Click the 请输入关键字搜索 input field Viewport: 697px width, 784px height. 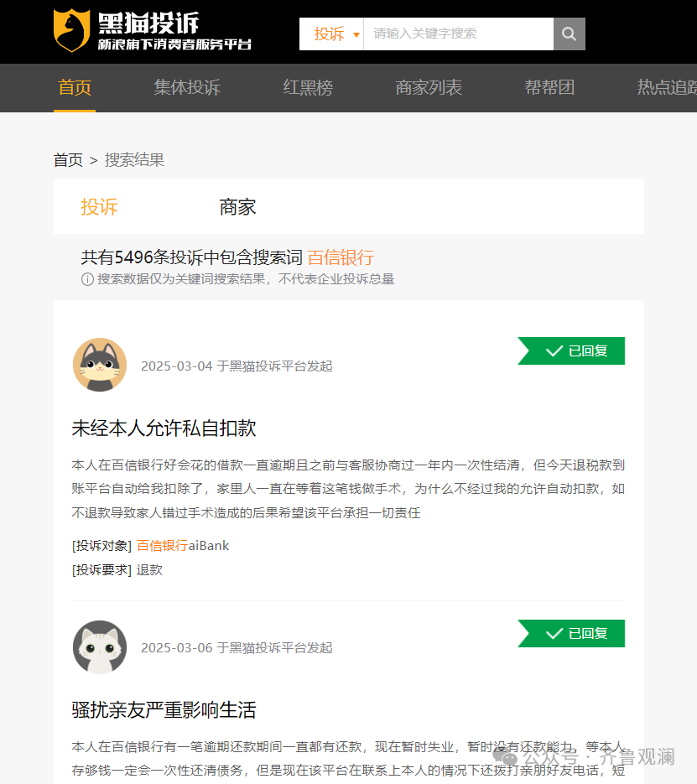459,34
